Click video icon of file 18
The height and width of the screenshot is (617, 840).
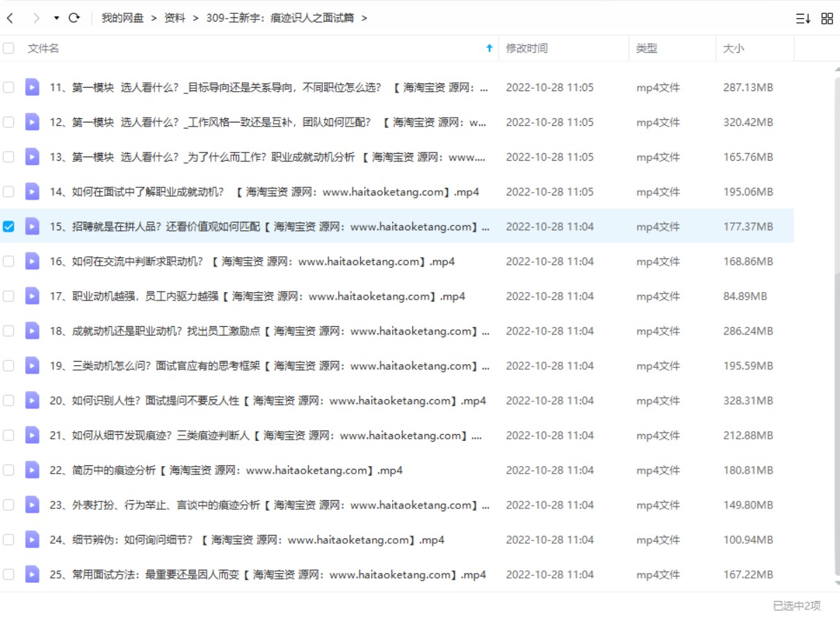pos(32,330)
